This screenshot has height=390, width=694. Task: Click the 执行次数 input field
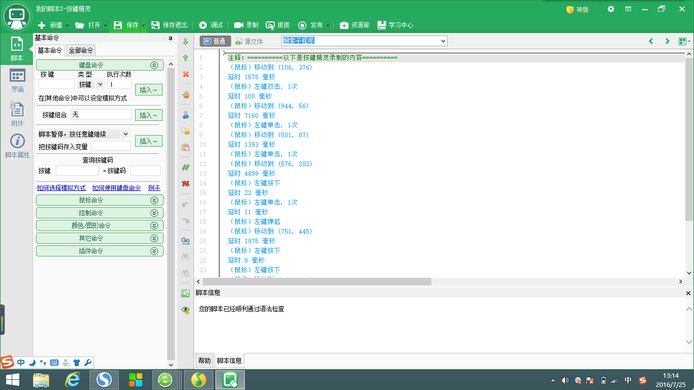(119, 84)
